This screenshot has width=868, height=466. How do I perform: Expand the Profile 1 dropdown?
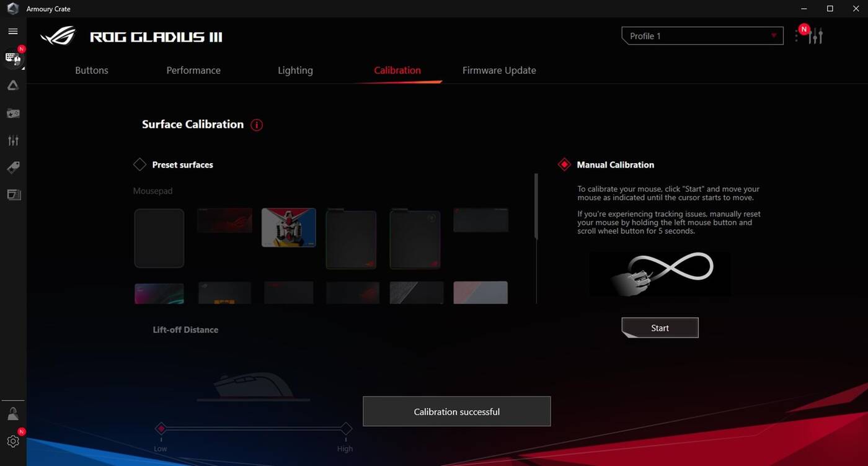(x=702, y=36)
